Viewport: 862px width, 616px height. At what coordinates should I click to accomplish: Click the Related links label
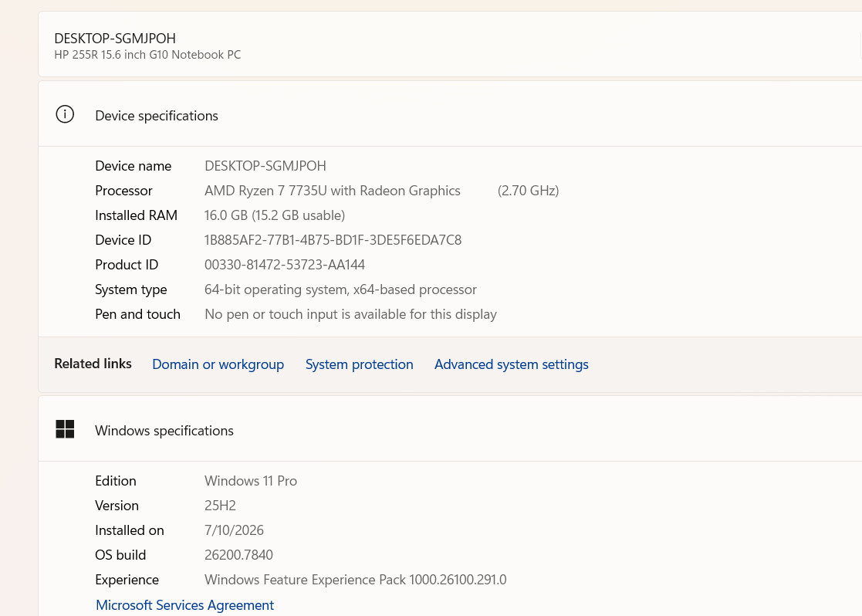click(x=93, y=364)
